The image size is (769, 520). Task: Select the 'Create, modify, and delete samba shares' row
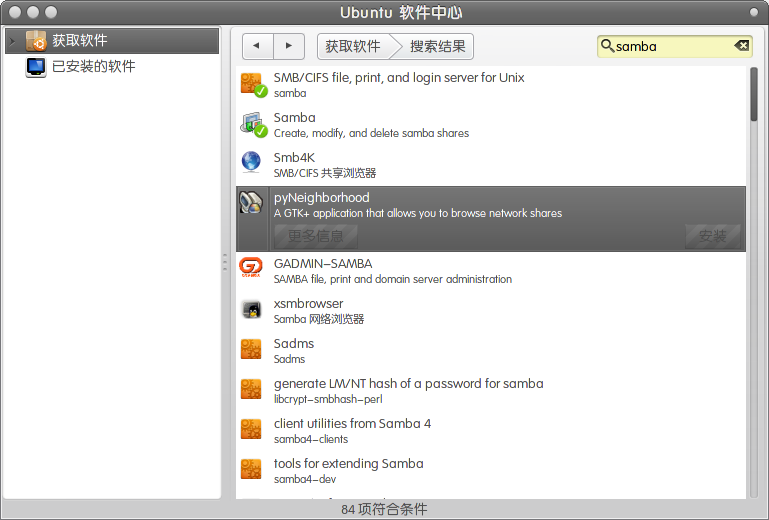(491, 125)
